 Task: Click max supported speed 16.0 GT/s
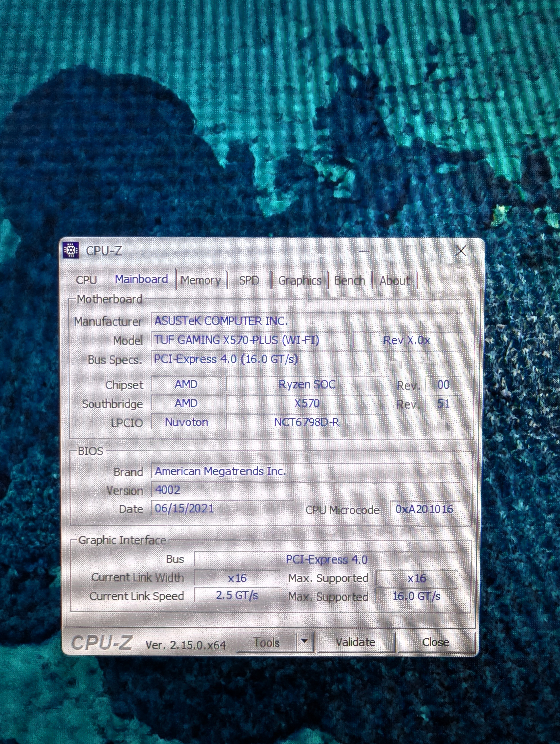417,596
